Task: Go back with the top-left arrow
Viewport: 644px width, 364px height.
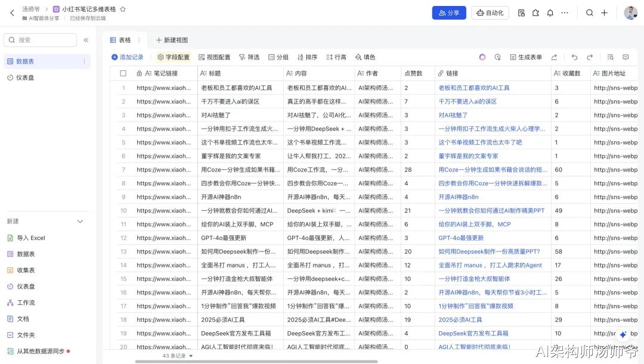Action: tap(12, 13)
